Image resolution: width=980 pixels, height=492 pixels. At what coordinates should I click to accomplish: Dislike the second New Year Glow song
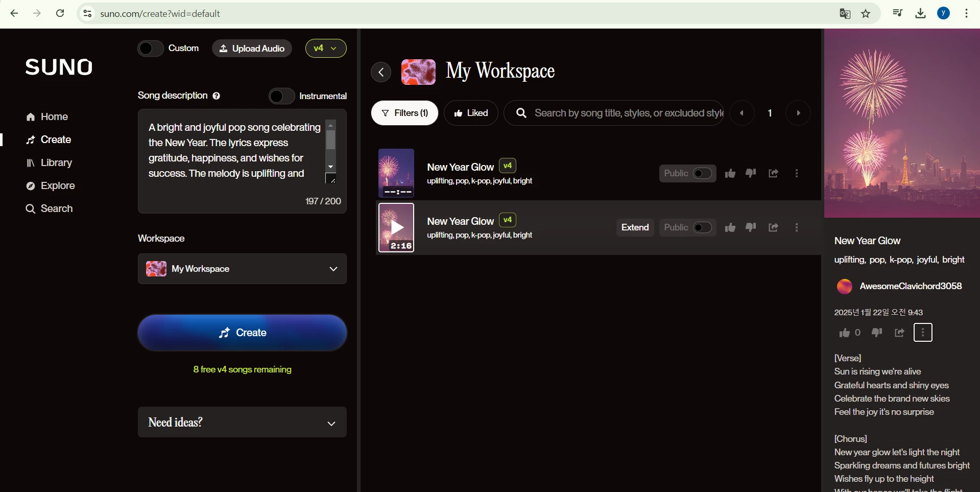pos(751,227)
